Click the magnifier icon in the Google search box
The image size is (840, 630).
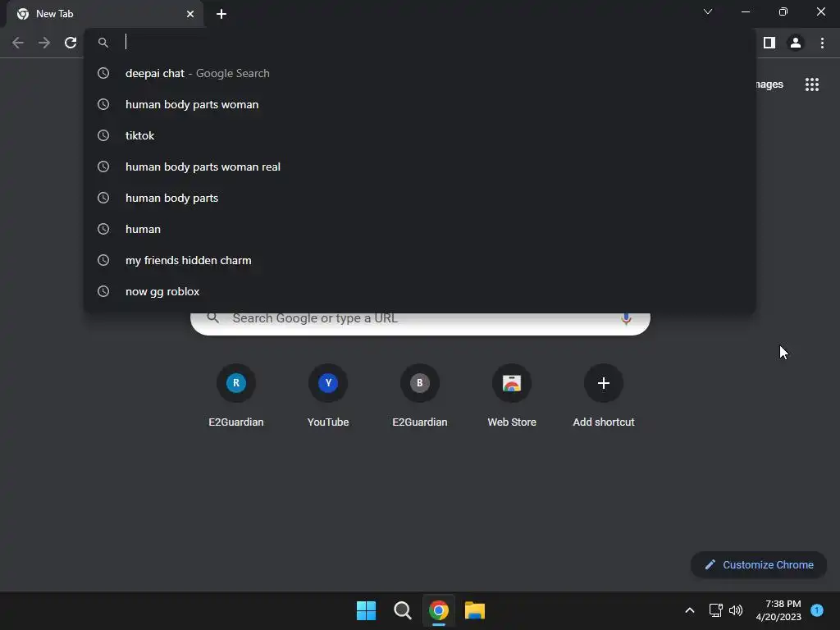[x=213, y=318]
